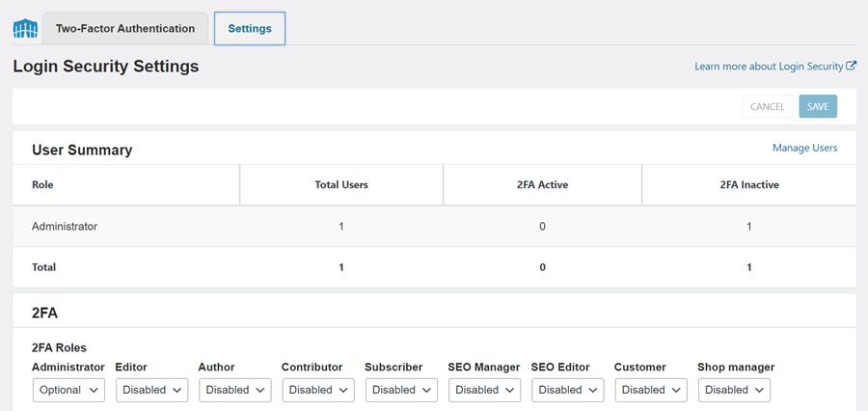Click the User Summary heading
This screenshot has height=411, width=868.
82,151
